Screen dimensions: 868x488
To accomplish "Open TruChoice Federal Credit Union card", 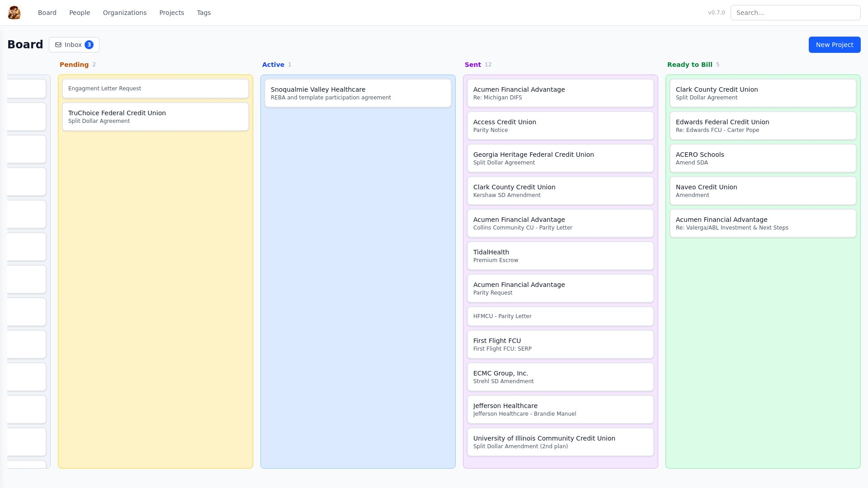I will coord(156,117).
